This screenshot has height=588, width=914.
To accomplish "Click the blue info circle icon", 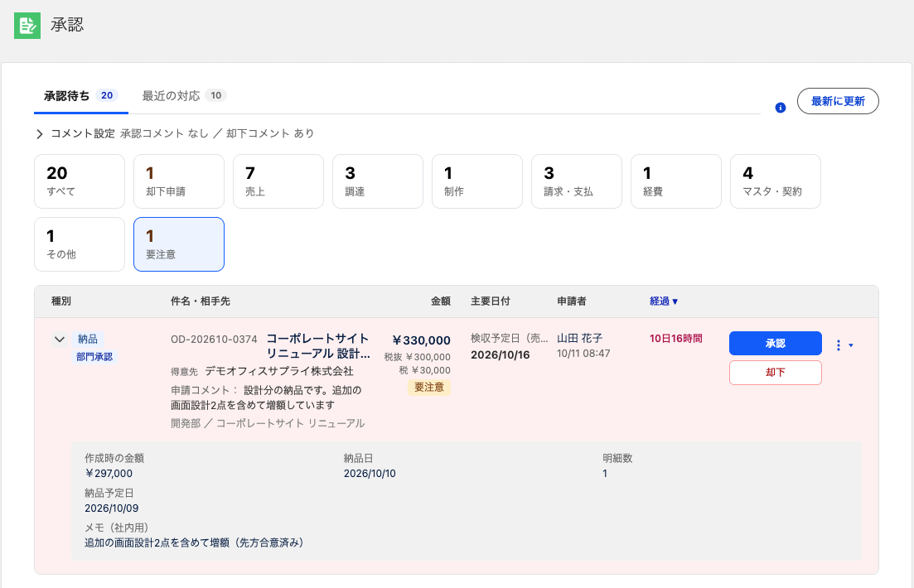I will pyautogui.click(x=780, y=108).
